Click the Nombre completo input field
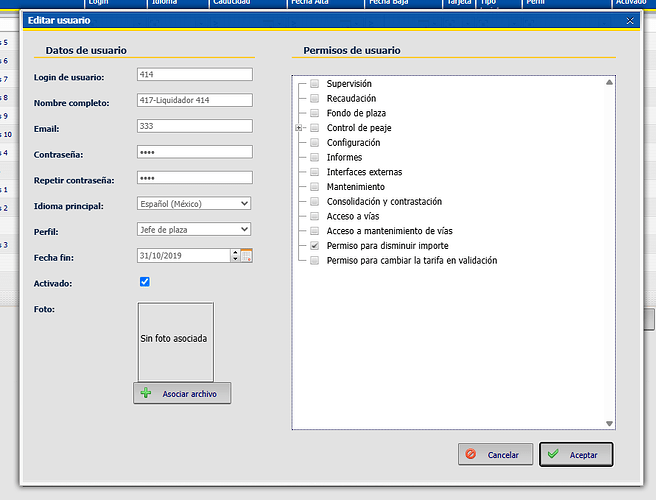 click(195, 100)
